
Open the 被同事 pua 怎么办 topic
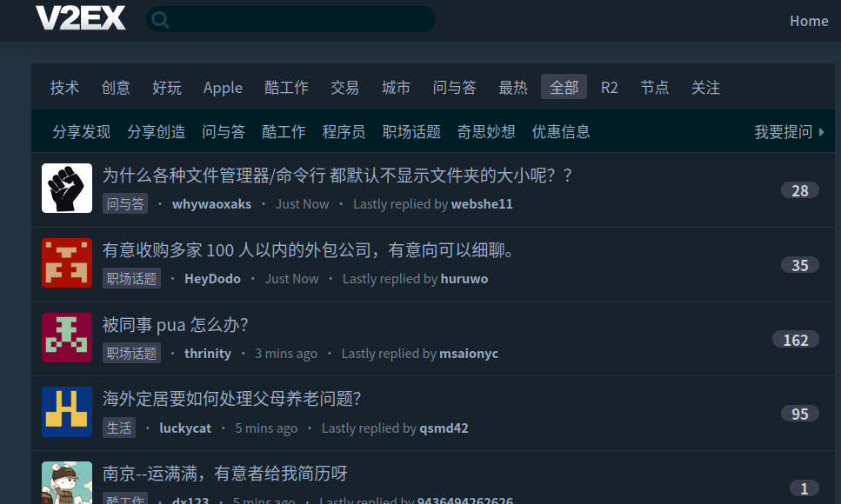tap(176, 325)
